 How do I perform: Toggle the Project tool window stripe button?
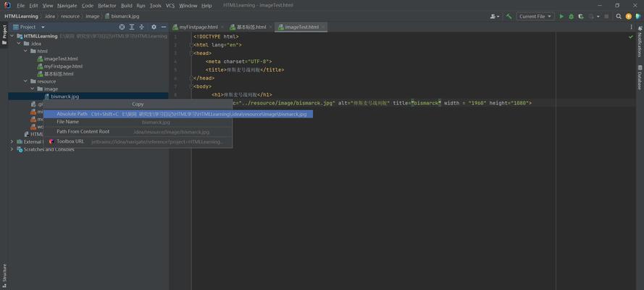4,35
